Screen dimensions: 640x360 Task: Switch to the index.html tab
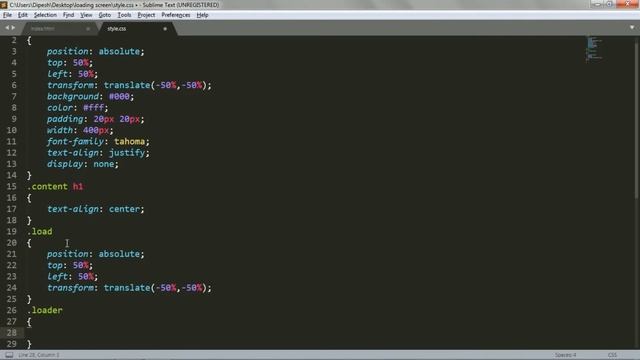(42, 29)
